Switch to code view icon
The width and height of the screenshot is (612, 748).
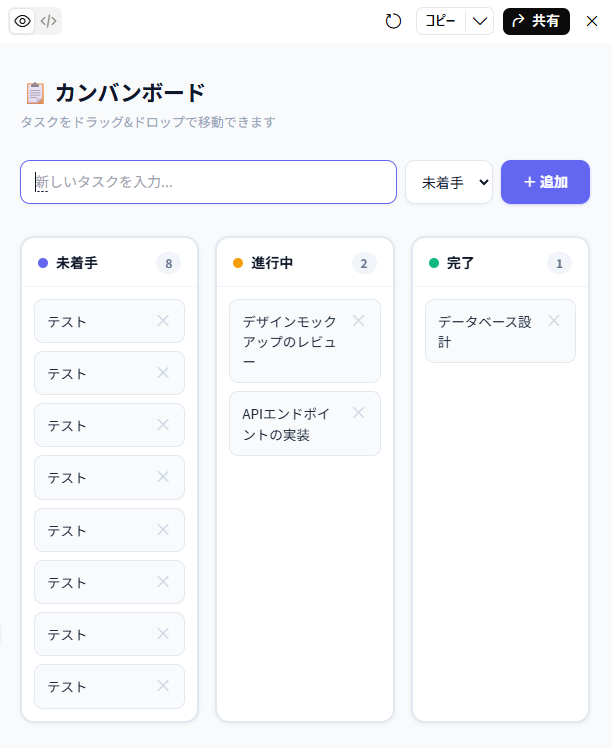tap(48, 21)
